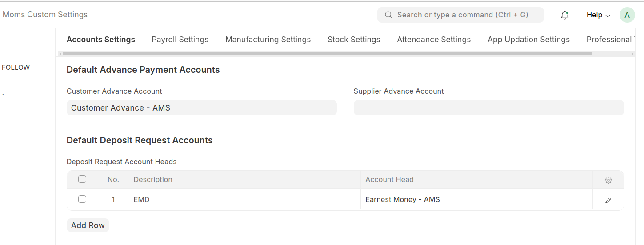This screenshot has width=644, height=245.
Task: Select the Attendance Settings tab
Action: pos(434,40)
